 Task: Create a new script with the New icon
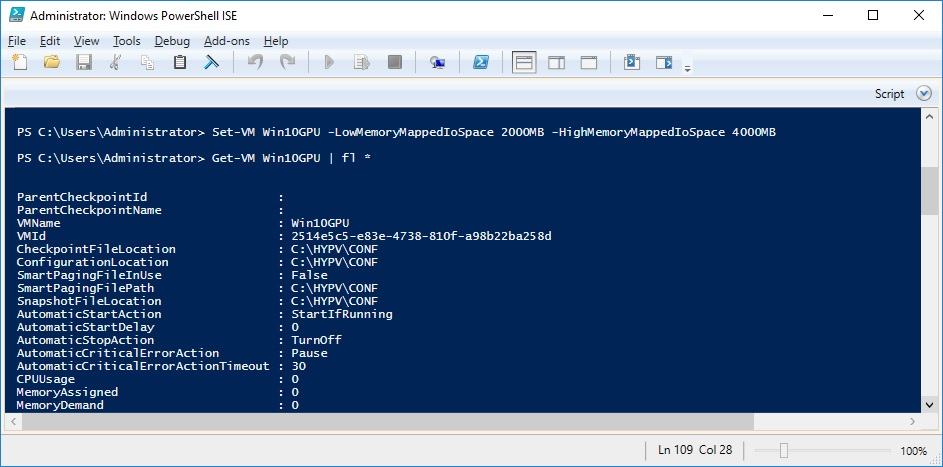point(20,62)
